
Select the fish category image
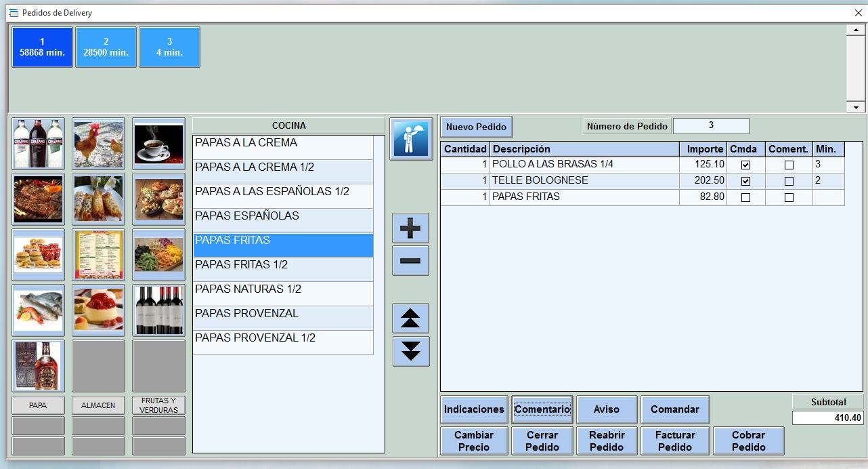(x=37, y=308)
